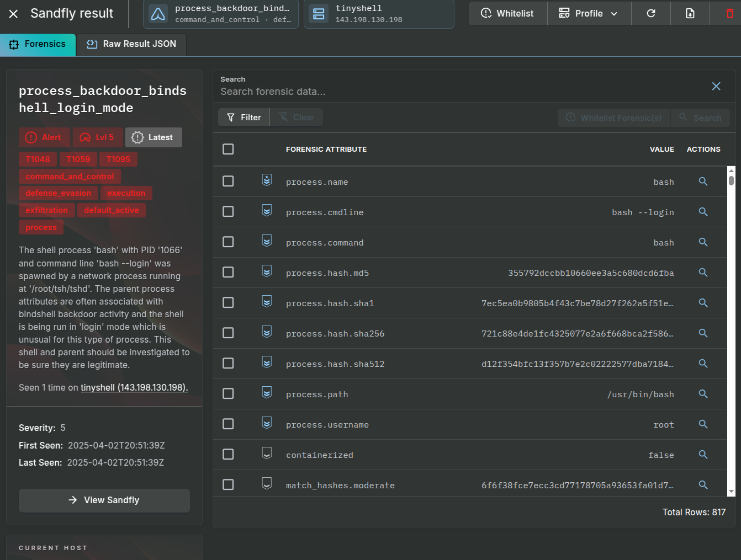
Task: Check the checkbox for process.path row
Action: [228, 393]
